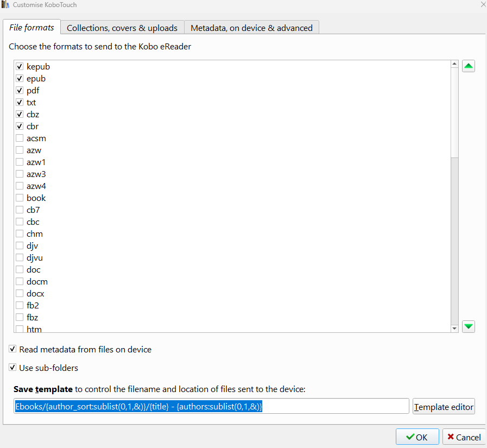Enable the azw4 format
The height and width of the screenshot is (448, 487).
[20, 186]
